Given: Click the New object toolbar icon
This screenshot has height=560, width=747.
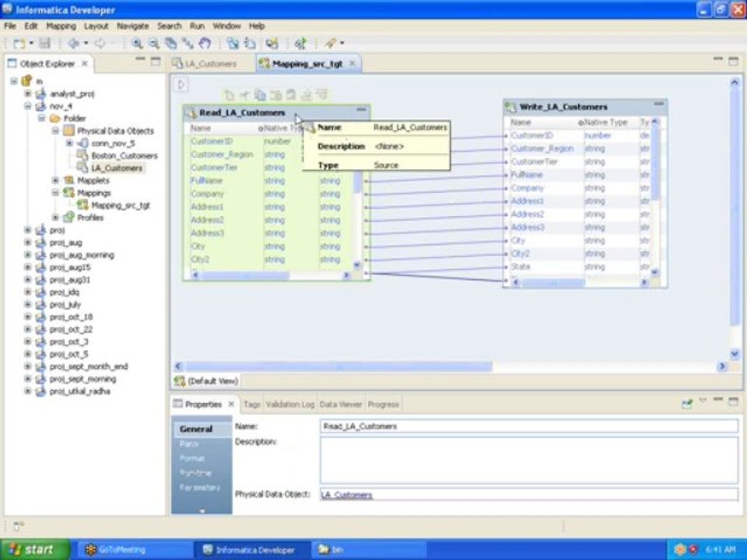Looking at the screenshot, I should pyautogui.click(x=19, y=44).
